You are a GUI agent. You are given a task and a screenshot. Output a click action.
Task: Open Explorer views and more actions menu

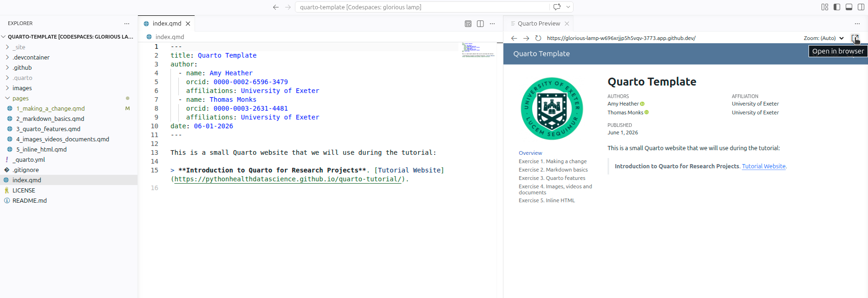pyautogui.click(x=127, y=23)
